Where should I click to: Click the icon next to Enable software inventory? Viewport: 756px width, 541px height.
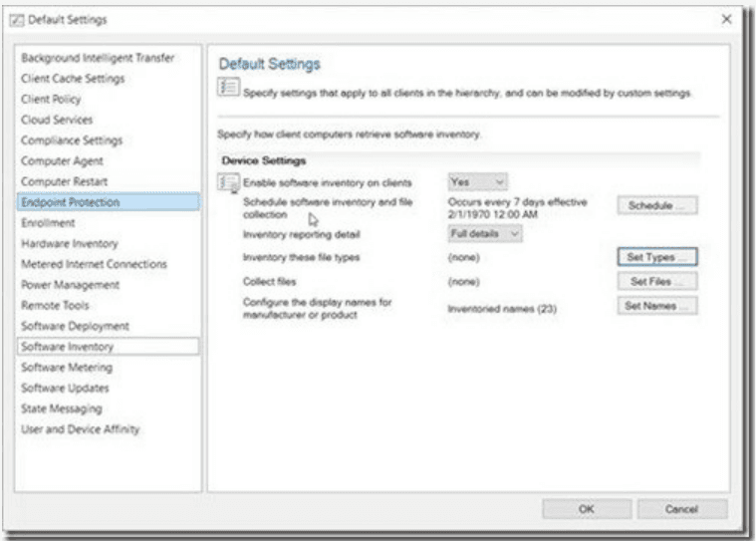click(228, 183)
